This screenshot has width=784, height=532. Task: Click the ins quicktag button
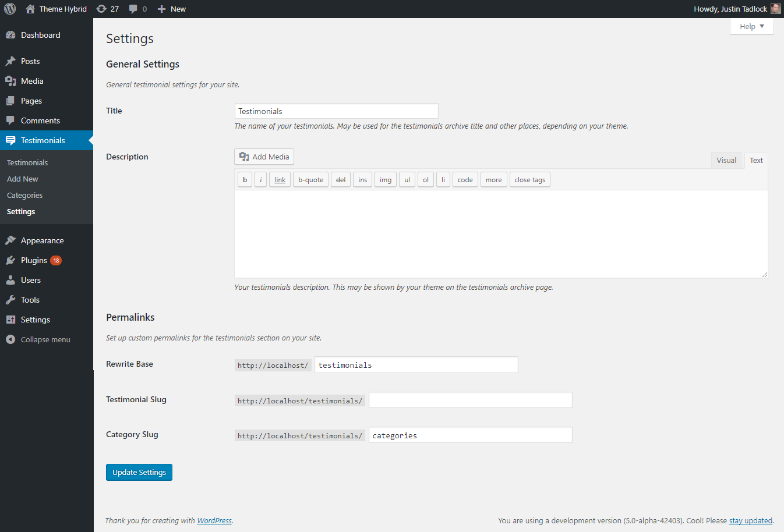[x=362, y=180]
